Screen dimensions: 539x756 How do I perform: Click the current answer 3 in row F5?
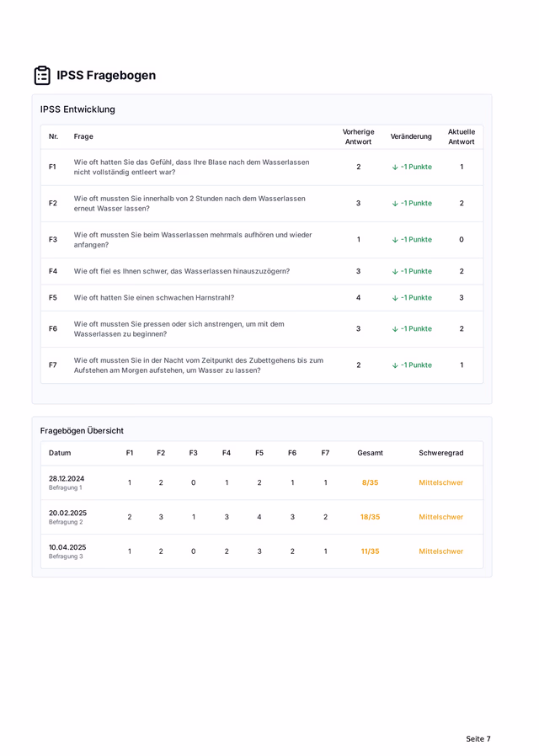pos(462,297)
